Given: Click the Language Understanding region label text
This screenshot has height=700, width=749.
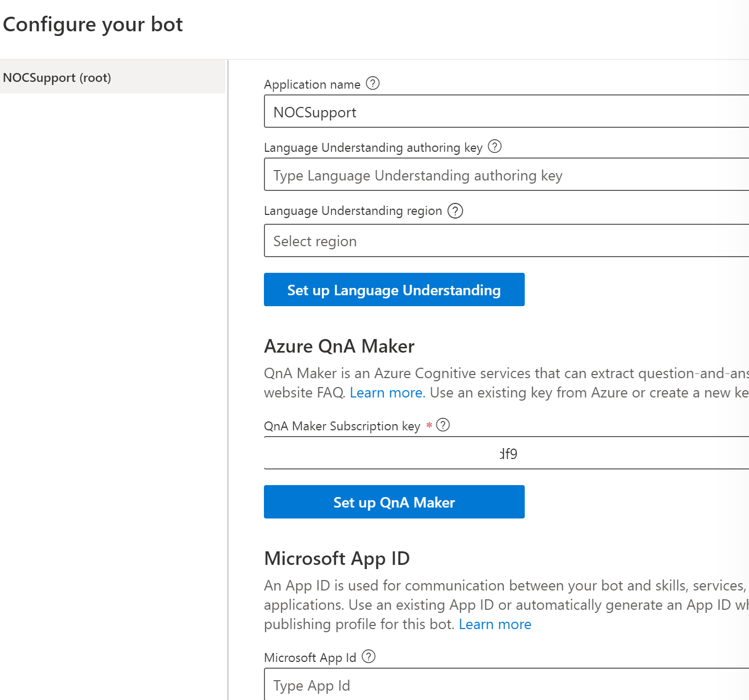Looking at the screenshot, I should pos(353,211).
